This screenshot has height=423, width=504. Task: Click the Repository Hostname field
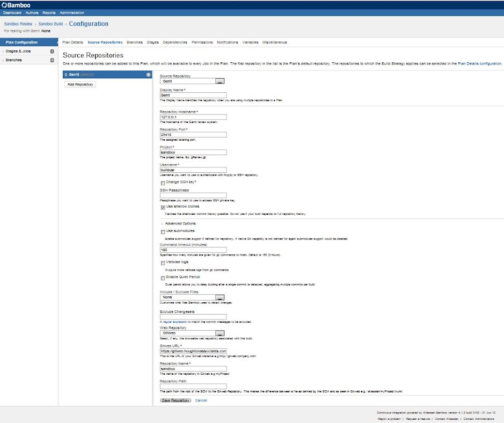point(193,118)
